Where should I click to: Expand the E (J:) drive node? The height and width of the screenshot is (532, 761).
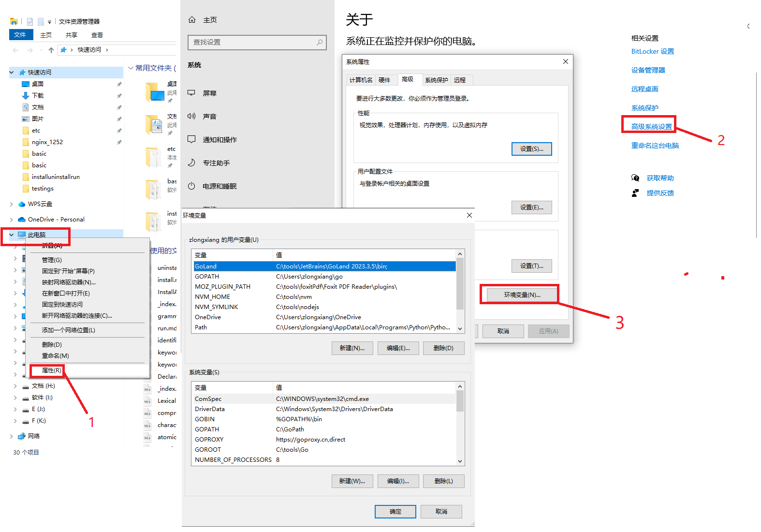click(15, 409)
